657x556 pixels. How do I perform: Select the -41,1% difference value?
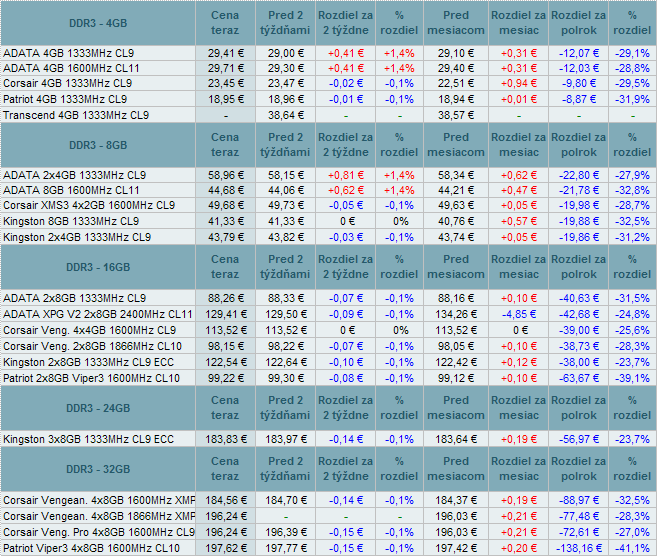click(x=632, y=548)
